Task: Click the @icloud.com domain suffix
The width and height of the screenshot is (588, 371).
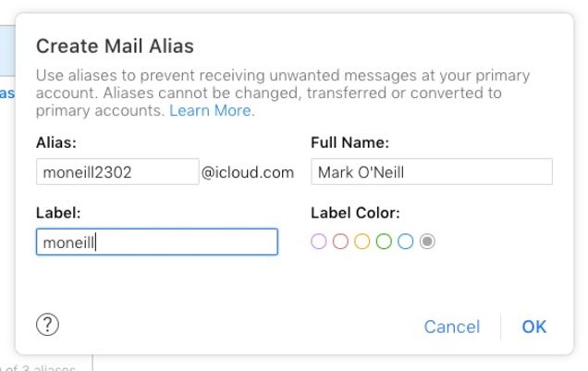Action: 248,173
